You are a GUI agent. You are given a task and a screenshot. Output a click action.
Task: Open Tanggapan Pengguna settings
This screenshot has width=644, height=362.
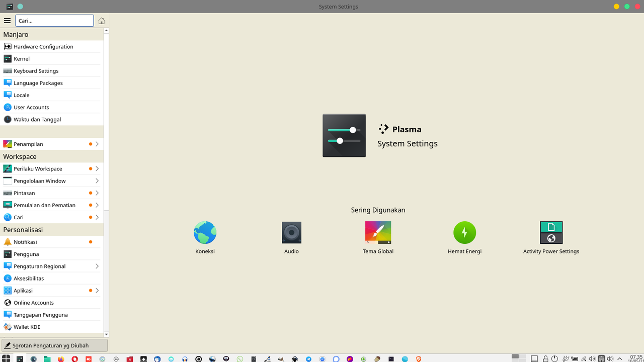52,315
